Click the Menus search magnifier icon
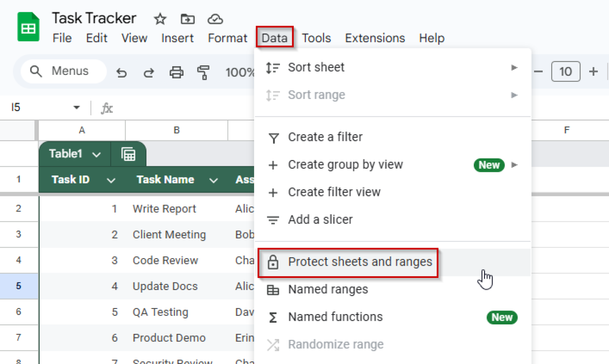This screenshot has height=364, width=609. pos(36,71)
